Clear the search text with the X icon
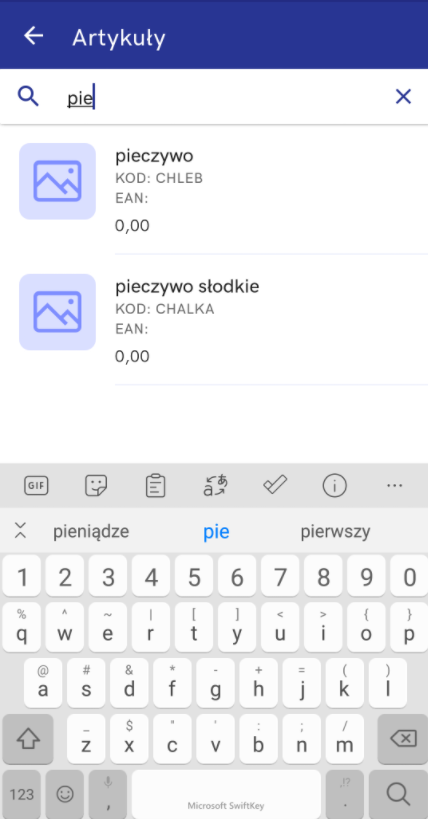The height and width of the screenshot is (819, 428). click(x=403, y=97)
